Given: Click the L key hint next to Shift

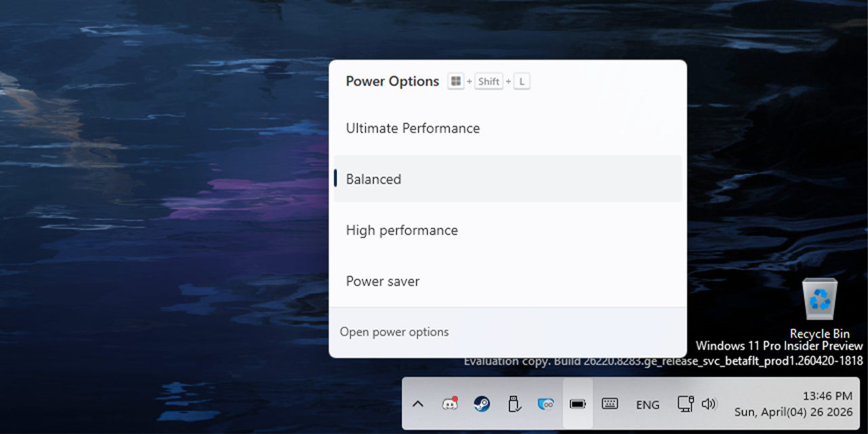Looking at the screenshot, I should 521,81.
